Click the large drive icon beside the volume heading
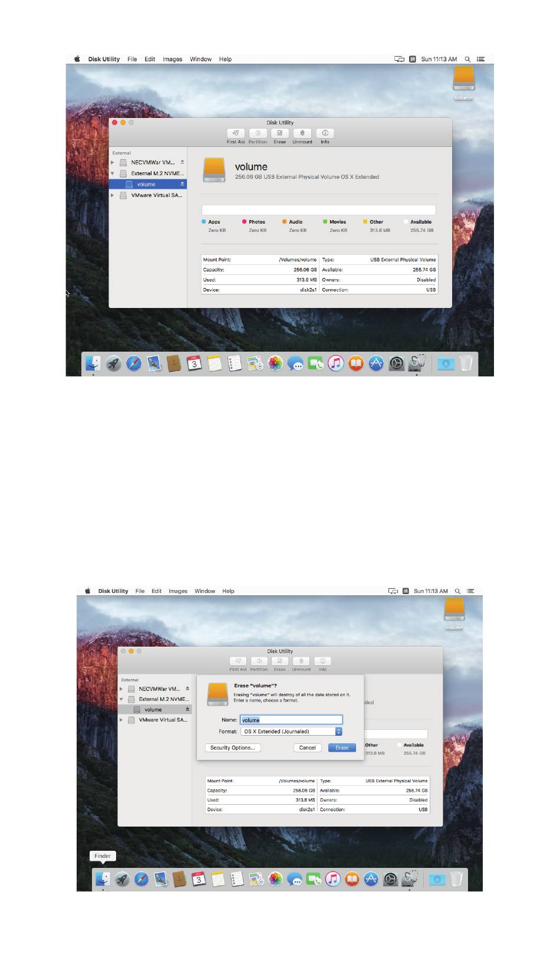 coord(214,170)
